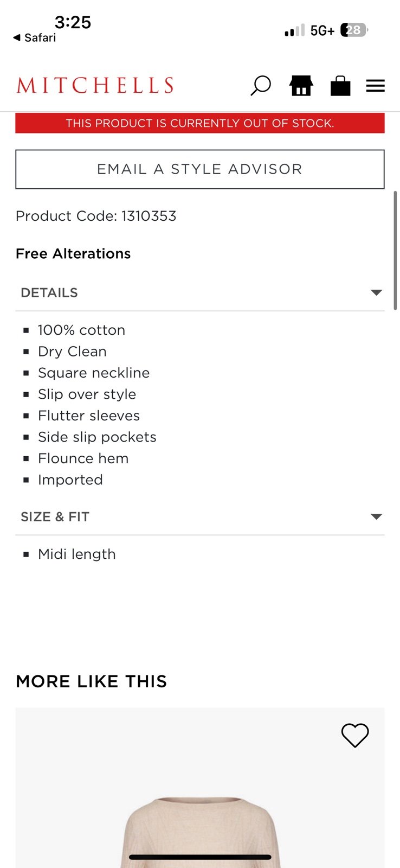The height and width of the screenshot is (868, 400).
Task: Collapse the DETAILS arrow
Action: pos(376,292)
